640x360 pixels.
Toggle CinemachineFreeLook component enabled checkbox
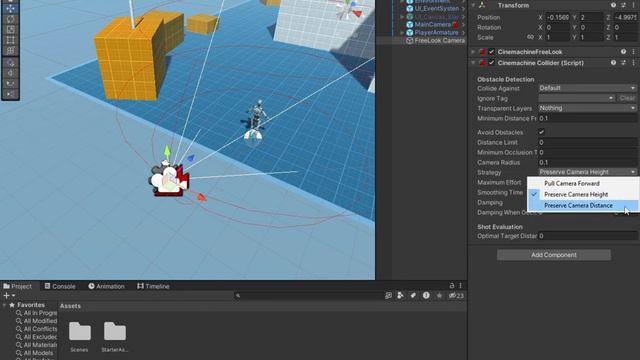pyautogui.click(x=491, y=52)
